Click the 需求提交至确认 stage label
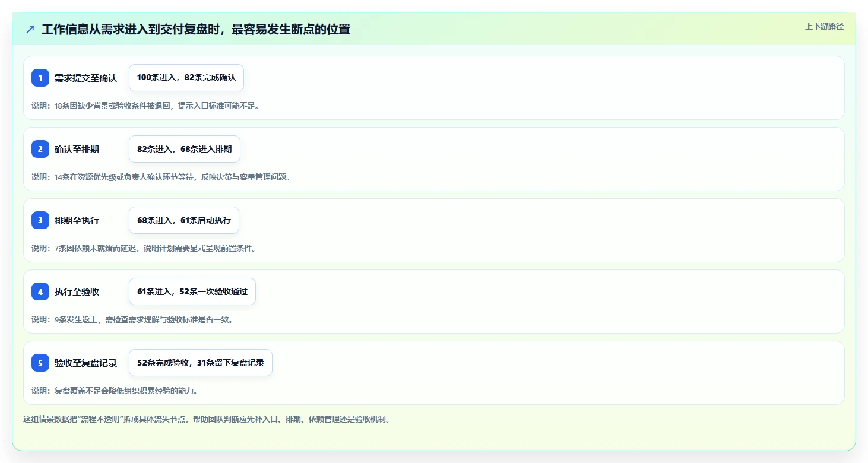 tap(85, 78)
